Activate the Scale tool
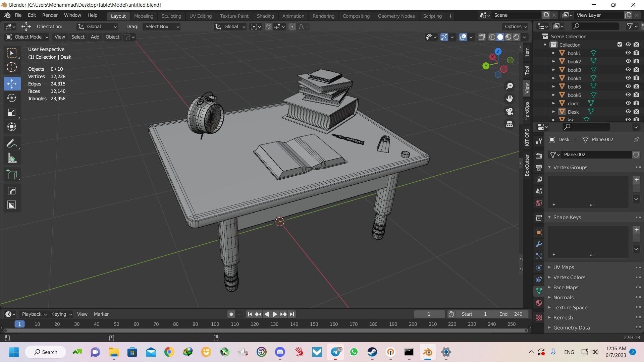This screenshot has width=644, height=362. pyautogui.click(x=12, y=112)
